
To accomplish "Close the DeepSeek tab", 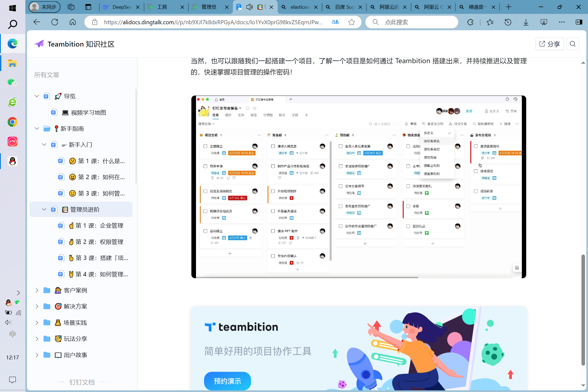I will coord(138,7).
